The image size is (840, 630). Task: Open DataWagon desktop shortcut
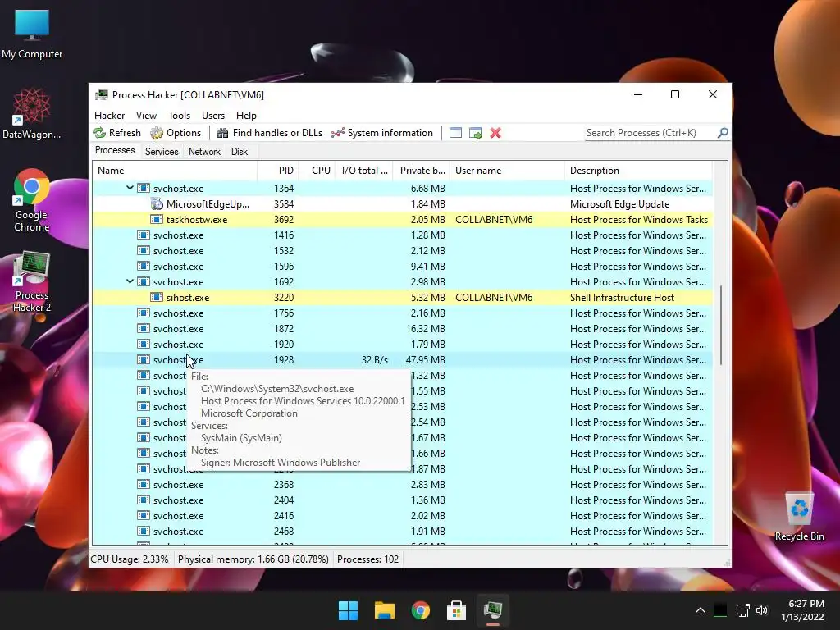coord(32,113)
